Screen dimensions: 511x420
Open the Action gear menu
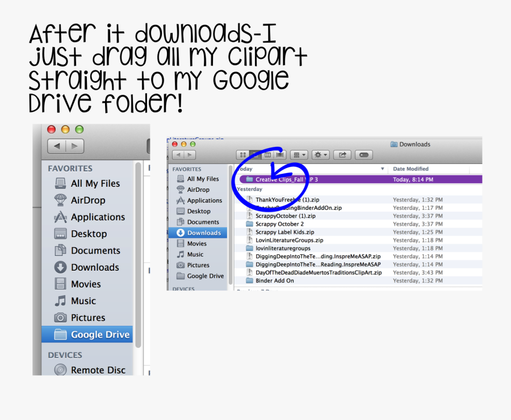pyautogui.click(x=320, y=154)
